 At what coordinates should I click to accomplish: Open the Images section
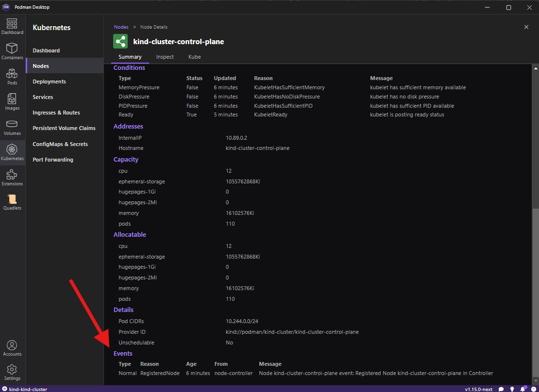click(12, 101)
